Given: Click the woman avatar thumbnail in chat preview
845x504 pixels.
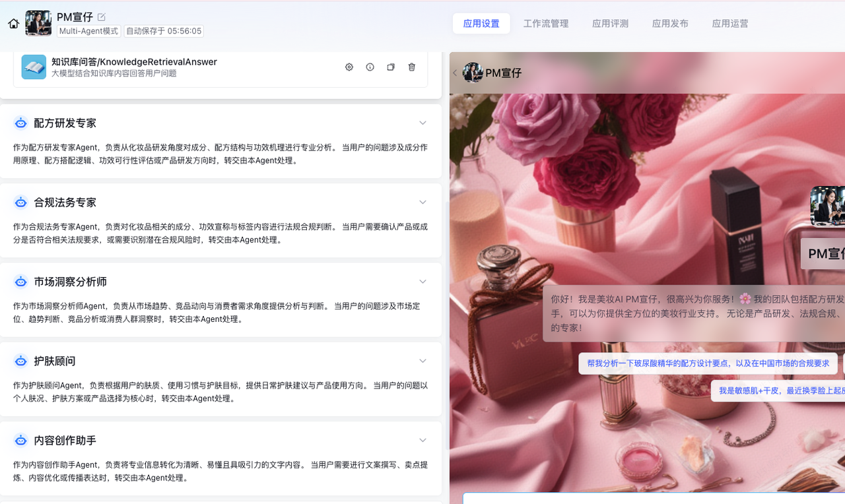Looking at the screenshot, I should click(x=828, y=206).
